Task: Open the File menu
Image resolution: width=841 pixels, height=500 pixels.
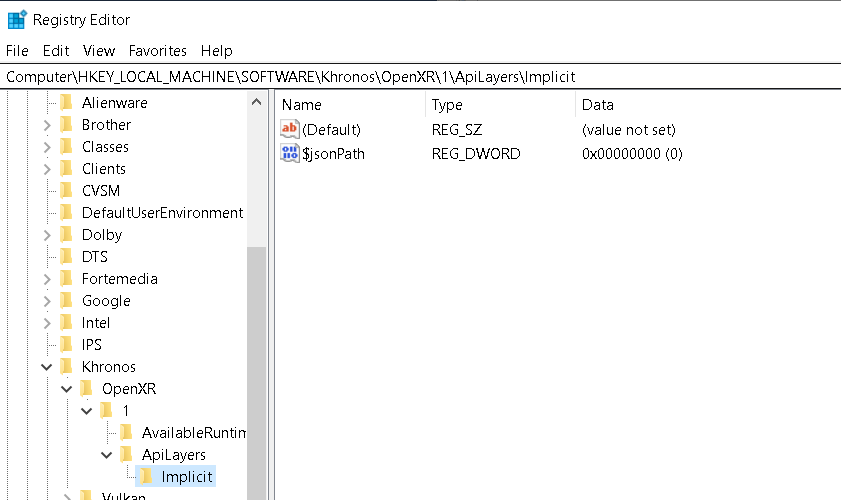Action: pyautogui.click(x=18, y=50)
